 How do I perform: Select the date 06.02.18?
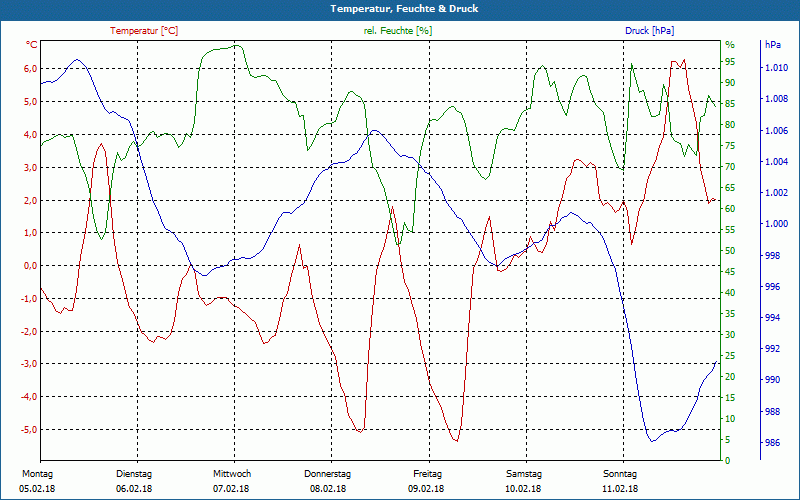134,489
